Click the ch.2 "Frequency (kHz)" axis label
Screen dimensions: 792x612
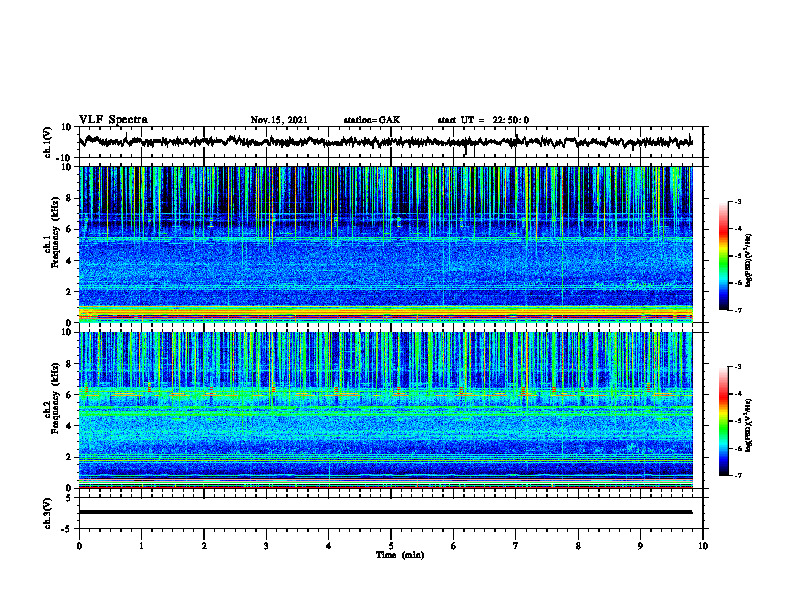[55, 398]
